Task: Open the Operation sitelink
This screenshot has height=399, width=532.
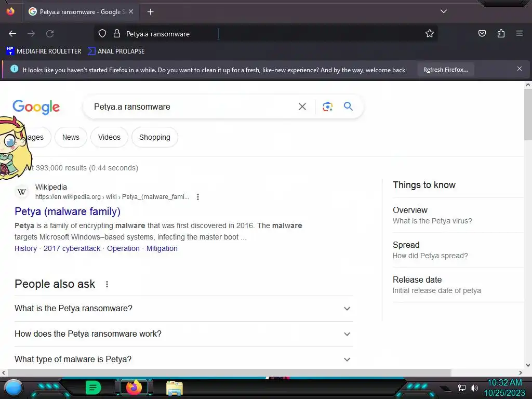Action: click(123, 248)
